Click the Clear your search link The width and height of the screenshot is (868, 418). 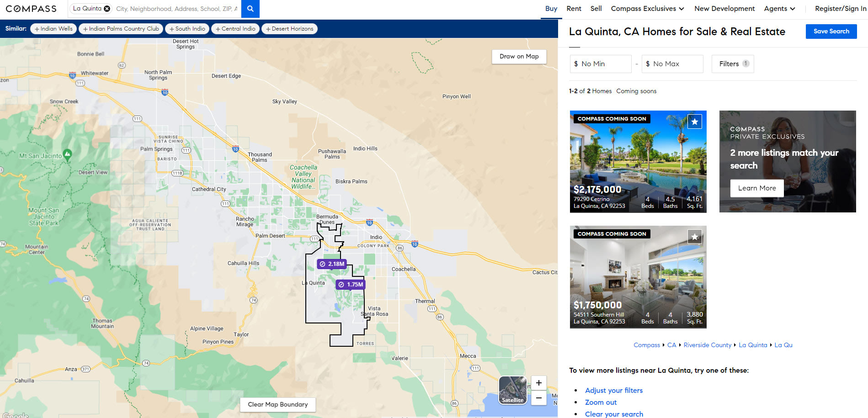click(614, 414)
